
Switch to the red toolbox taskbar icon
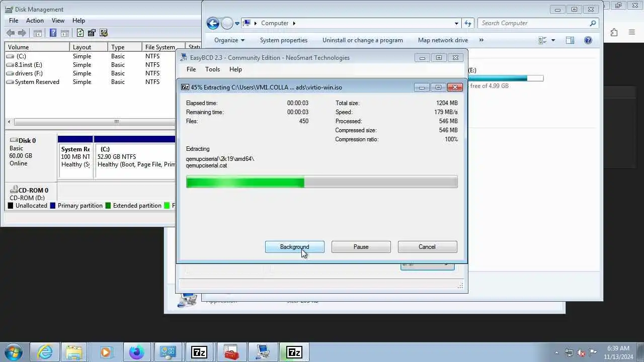click(231, 352)
